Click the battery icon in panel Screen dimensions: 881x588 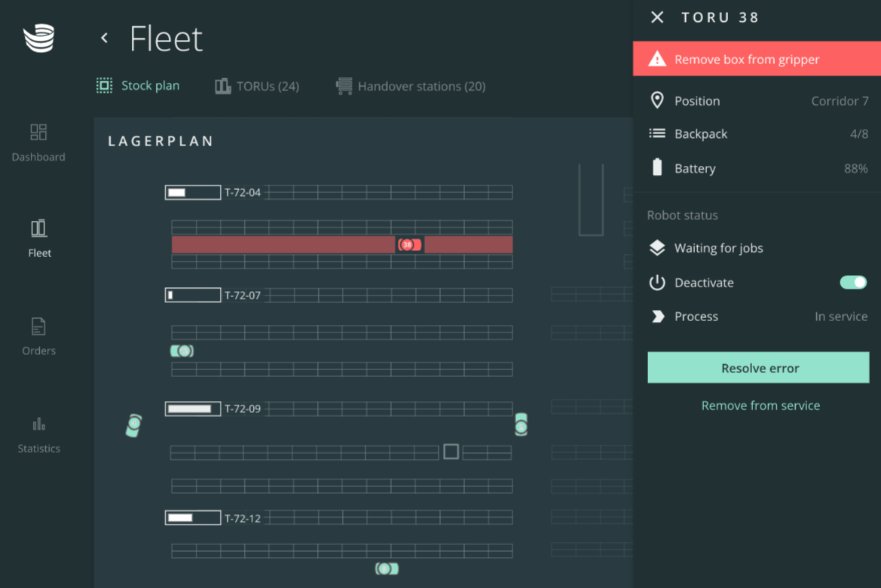(657, 168)
